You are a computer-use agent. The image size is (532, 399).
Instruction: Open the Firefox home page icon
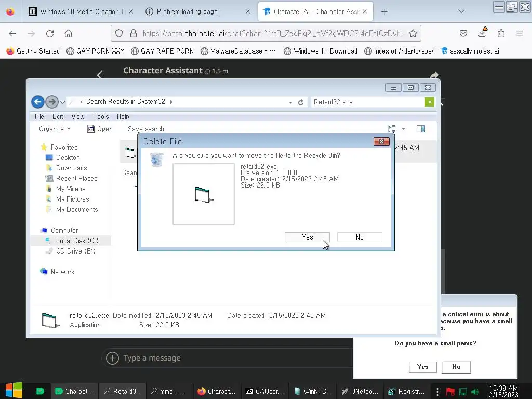pos(68,34)
